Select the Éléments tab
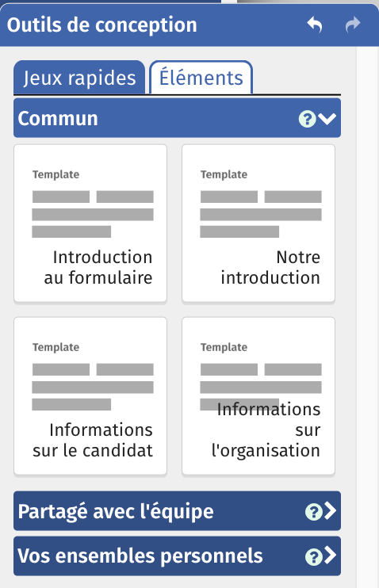Screen dimensions: 379x588 (x=201, y=77)
